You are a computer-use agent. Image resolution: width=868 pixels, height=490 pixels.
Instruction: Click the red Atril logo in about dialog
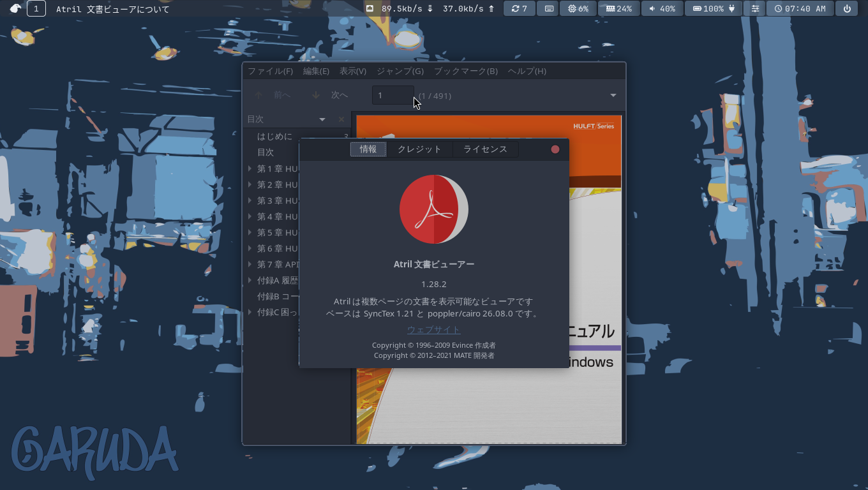434,209
